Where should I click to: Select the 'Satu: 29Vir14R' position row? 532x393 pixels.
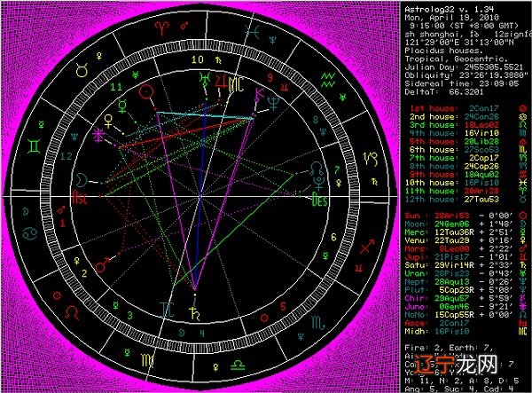tap(465, 265)
